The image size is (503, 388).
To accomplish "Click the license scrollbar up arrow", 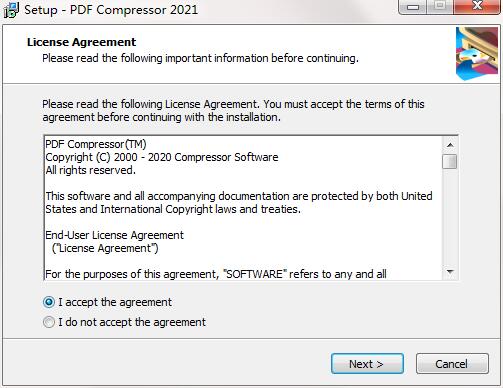I will [x=450, y=145].
